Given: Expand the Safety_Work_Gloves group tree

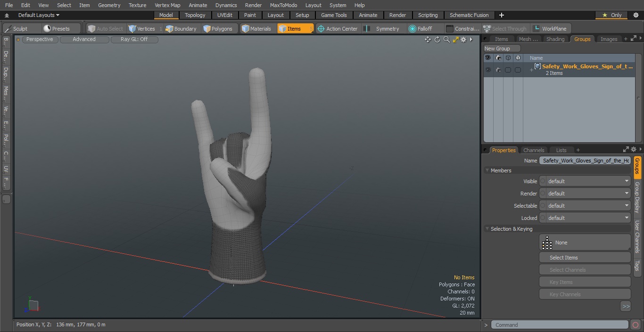Looking at the screenshot, I should [x=531, y=70].
